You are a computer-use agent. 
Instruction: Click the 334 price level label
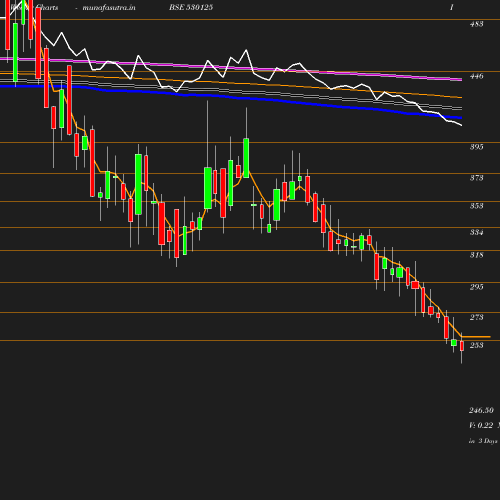click(x=476, y=232)
